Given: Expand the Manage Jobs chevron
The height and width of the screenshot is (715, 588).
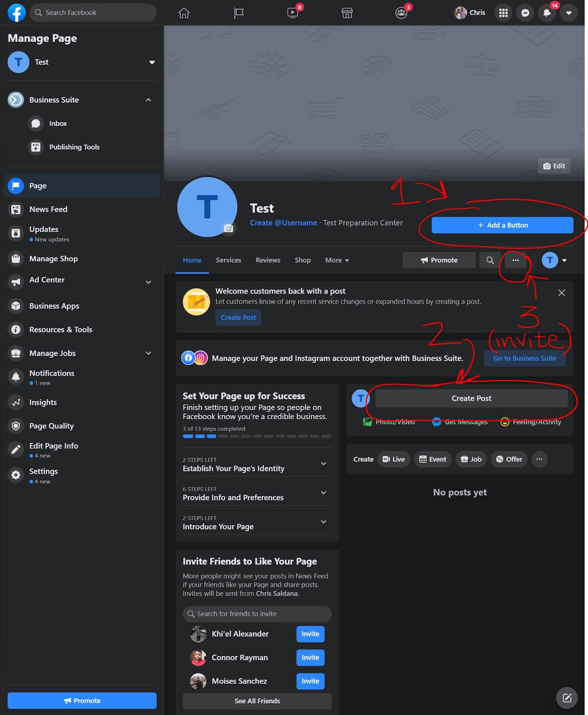Looking at the screenshot, I should (x=148, y=353).
